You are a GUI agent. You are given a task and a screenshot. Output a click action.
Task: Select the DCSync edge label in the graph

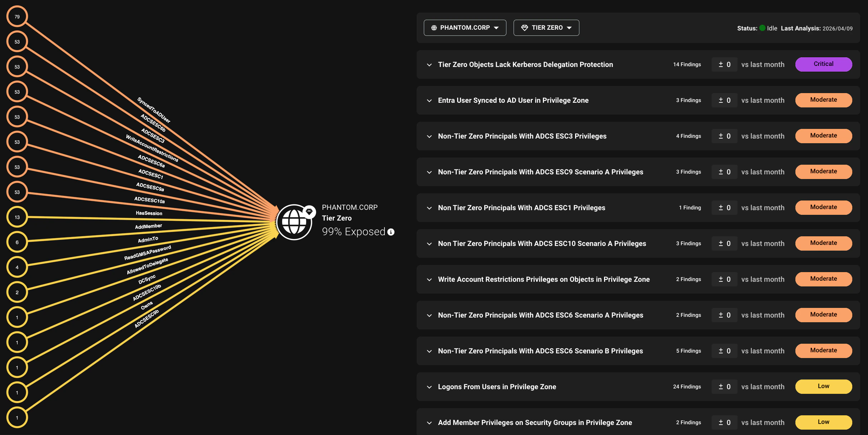coord(147,280)
